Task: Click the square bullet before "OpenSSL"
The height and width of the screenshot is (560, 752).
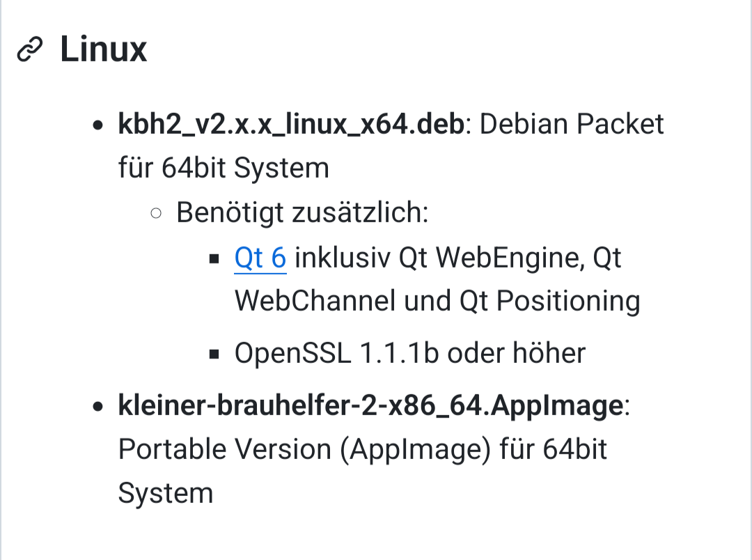Action: click(214, 354)
